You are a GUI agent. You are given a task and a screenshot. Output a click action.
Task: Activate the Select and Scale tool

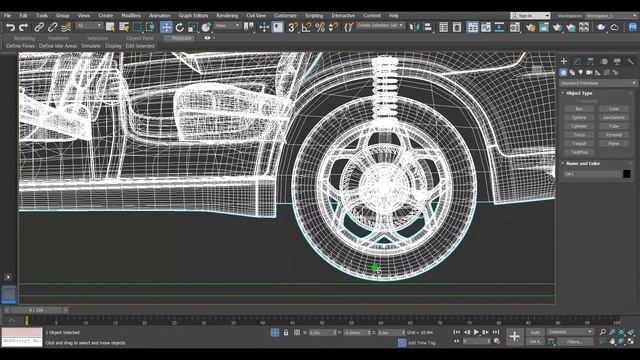pos(193,27)
